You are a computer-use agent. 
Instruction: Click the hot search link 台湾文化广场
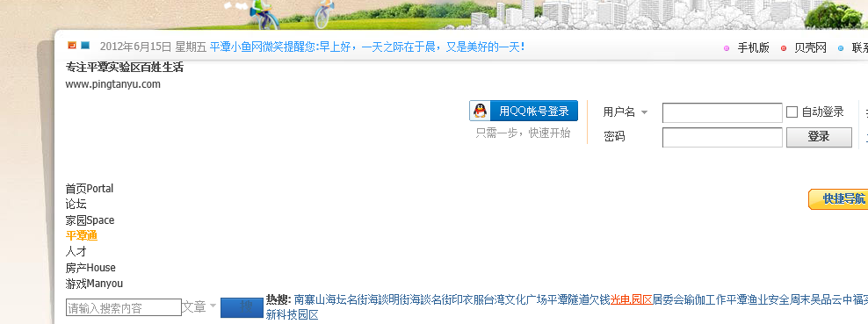[x=516, y=299]
